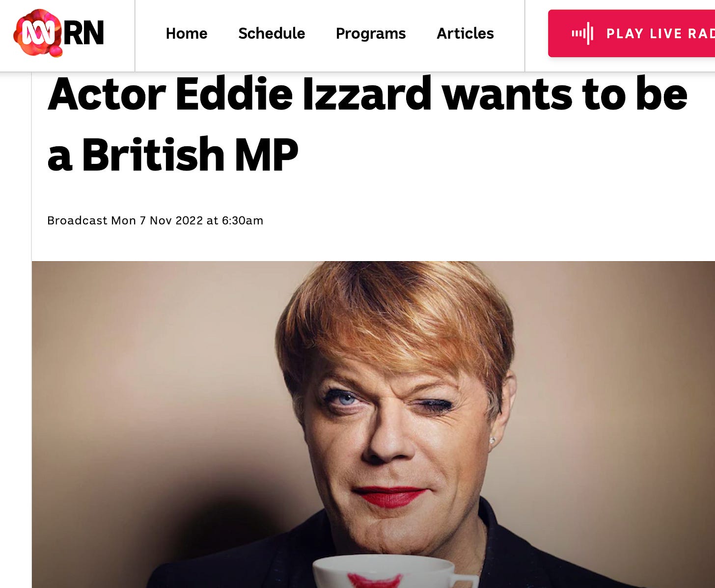Click the stud earring in the photo
715x588 pixels.
[492, 441]
